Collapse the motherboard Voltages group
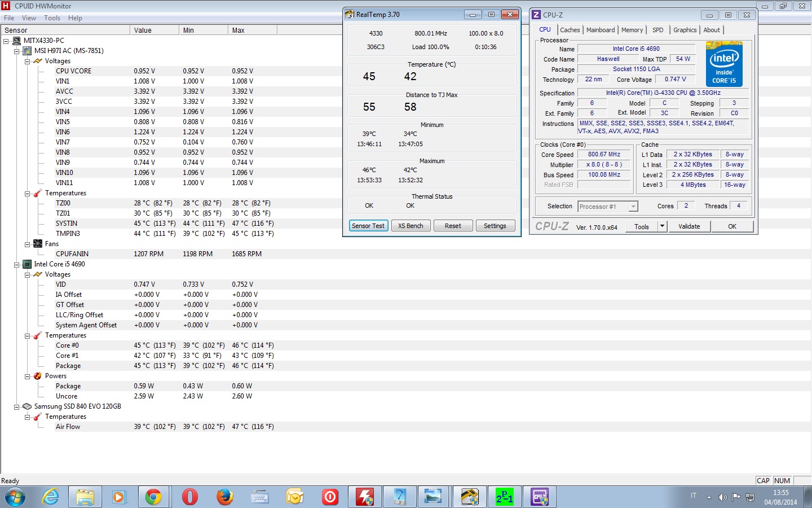This screenshot has height=508, width=812. pyautogui.click(x=27, y=61)
